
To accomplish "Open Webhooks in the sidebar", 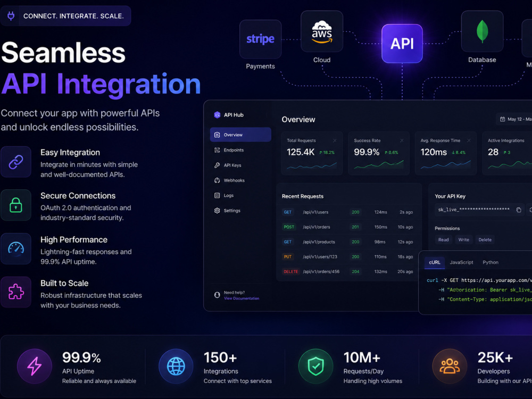I will [x=240, y=180].
